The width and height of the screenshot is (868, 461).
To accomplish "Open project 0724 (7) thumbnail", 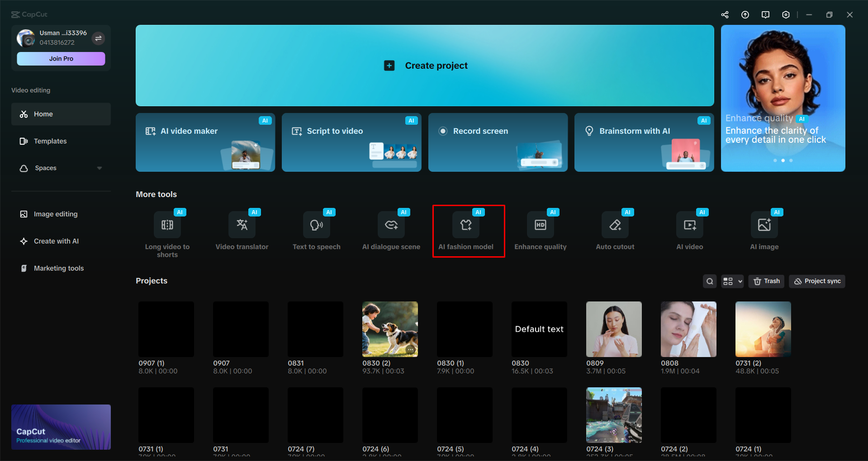I will pyautogui.click(x=315, y=415).
